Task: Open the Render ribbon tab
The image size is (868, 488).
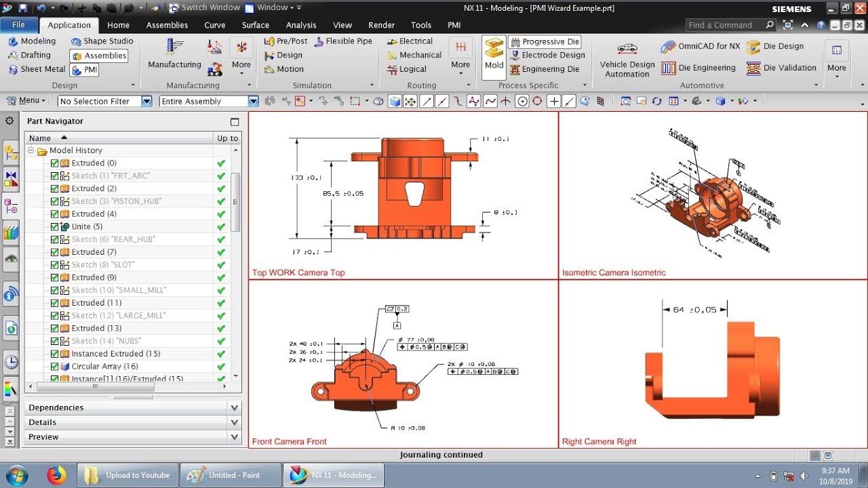Action: coord(381,25)
